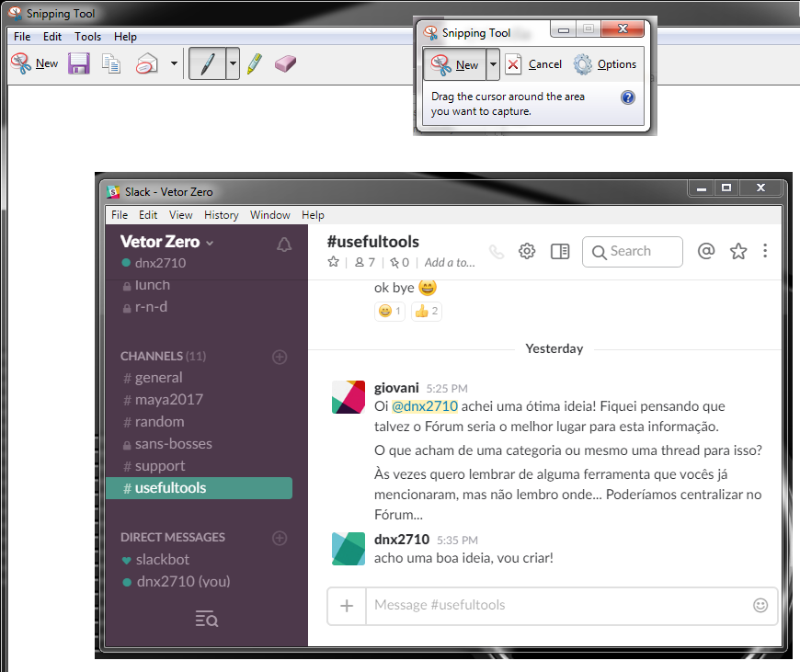The image size is (800, 672).
Task: Expand the Pen options dropdown arrow
Action: (x=233, y=64)
